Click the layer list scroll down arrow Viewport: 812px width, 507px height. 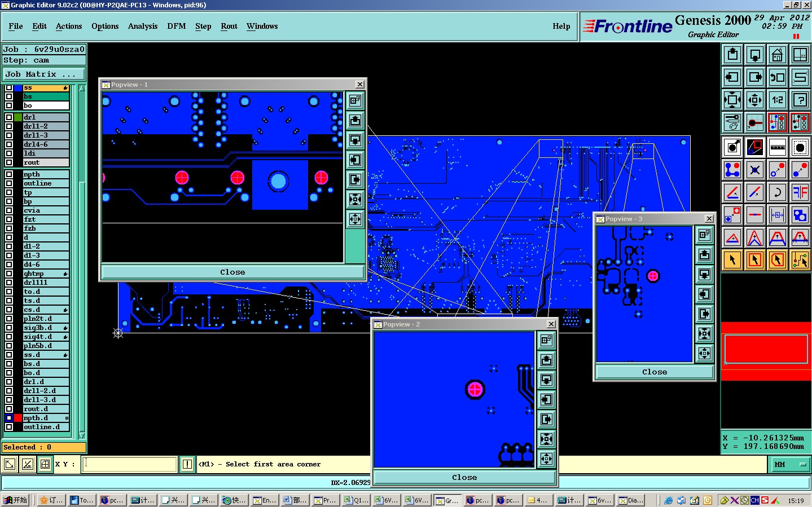coord(82,435)
